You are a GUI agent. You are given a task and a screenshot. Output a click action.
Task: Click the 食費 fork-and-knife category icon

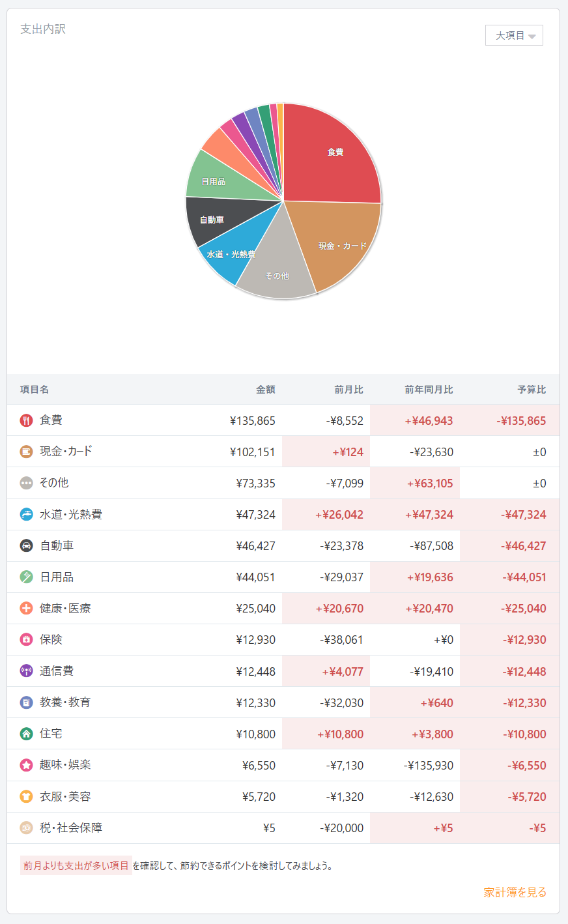coord(26,420)
